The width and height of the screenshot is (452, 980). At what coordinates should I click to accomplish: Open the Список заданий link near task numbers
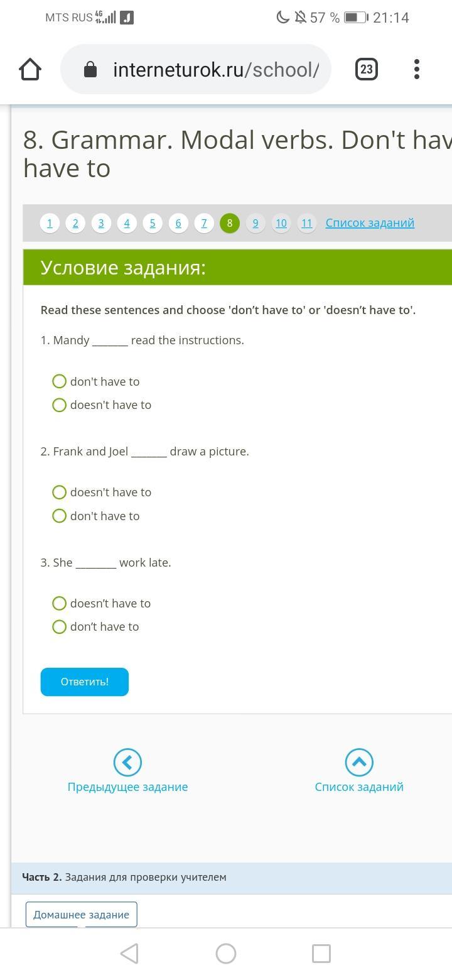click(370, 223)
